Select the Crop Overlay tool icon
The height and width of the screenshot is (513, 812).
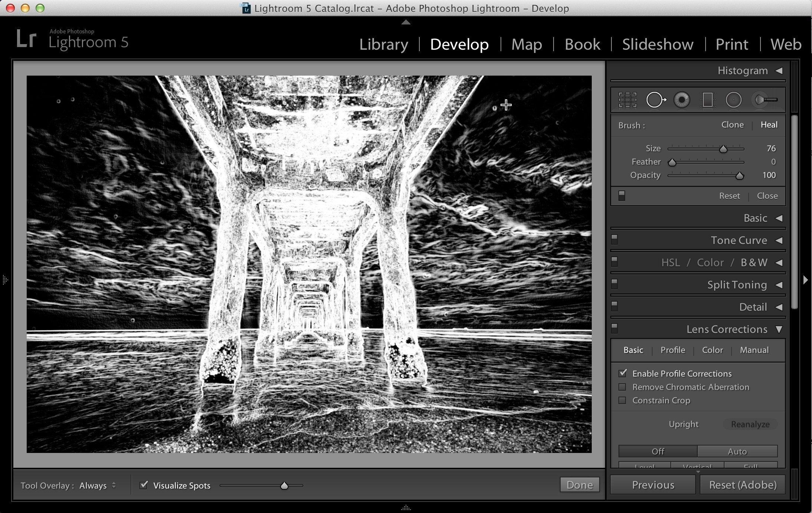pyautogui.click(x=627, y=100)
